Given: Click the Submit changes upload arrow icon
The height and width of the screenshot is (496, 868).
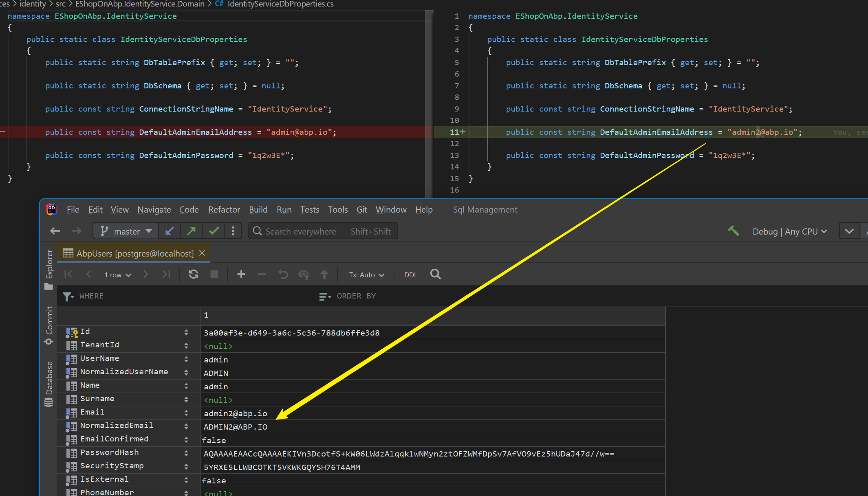Looking at the screenshot, I should click(325, 274).
